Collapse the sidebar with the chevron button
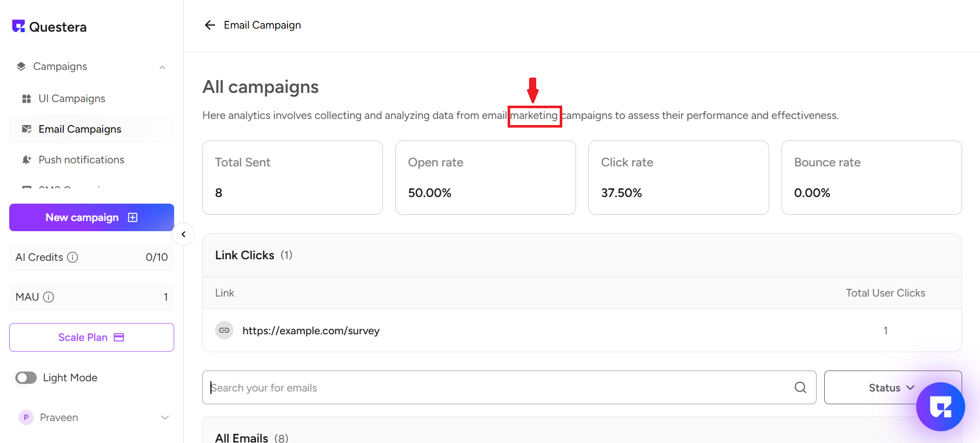980x443 pixels. click(x=183, y=234)
